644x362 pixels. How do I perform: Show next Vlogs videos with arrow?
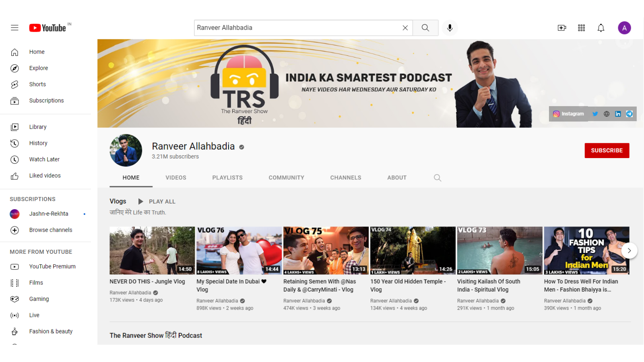629,251
